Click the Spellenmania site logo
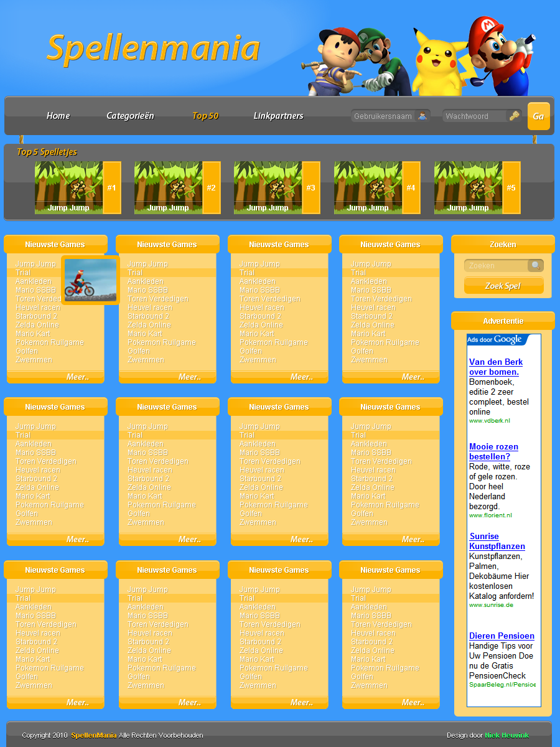Screen dimensions: 560x747 coord(153,49)
